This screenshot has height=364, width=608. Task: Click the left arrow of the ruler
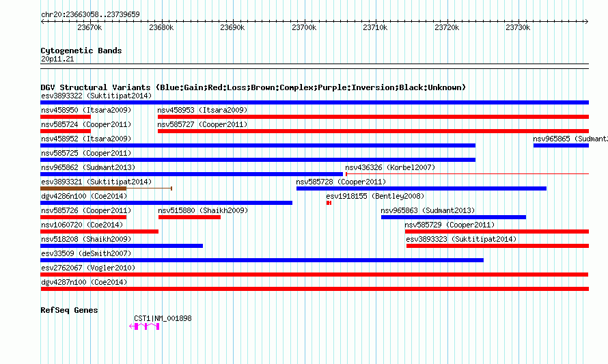(42, 21)
